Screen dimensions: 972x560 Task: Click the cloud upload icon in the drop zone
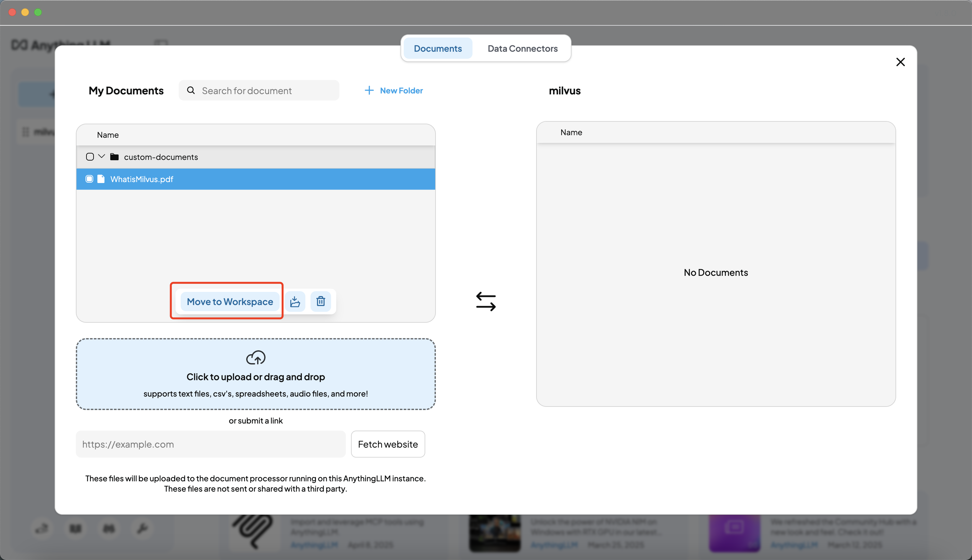(255, 357)
